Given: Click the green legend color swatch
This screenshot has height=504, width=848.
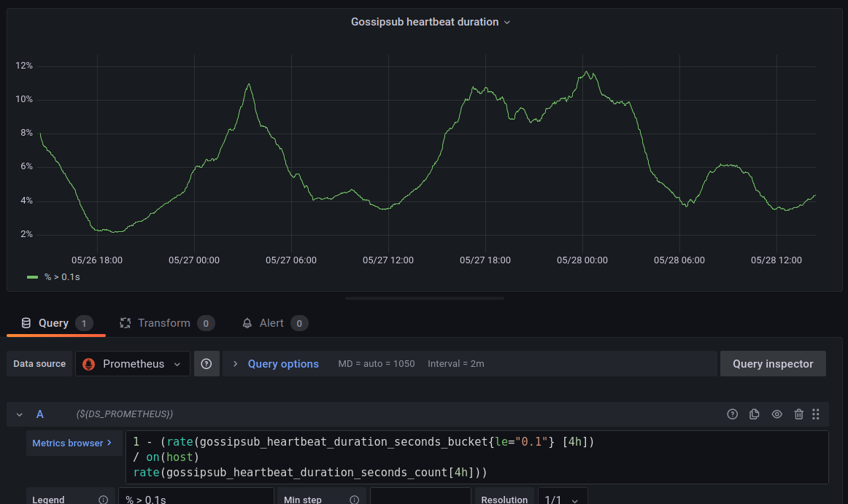Looking at the screenshot, I should coord(32,277).
